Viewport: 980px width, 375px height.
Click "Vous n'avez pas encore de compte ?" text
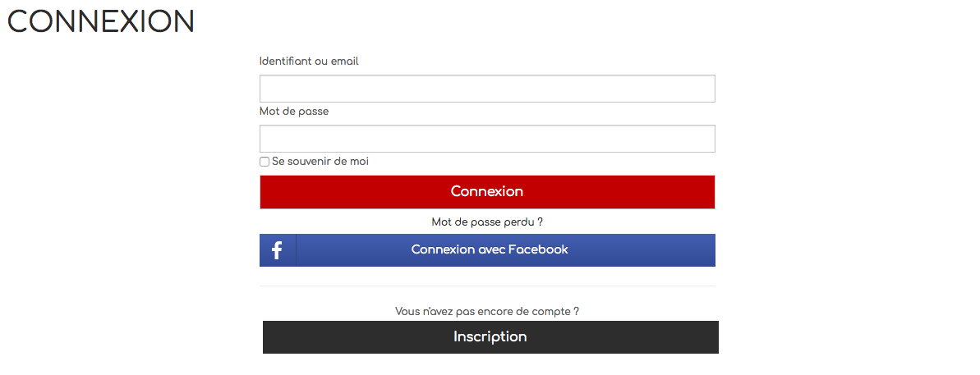[487, 311]
